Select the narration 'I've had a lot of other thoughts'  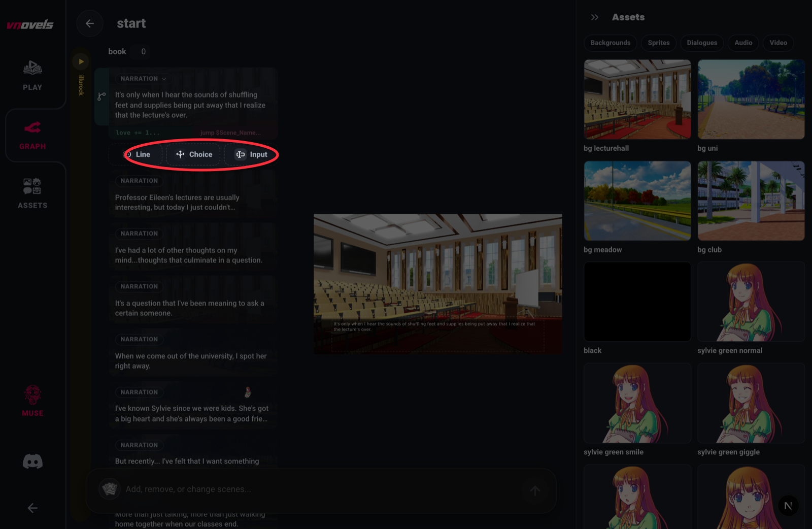click(193, 248)
